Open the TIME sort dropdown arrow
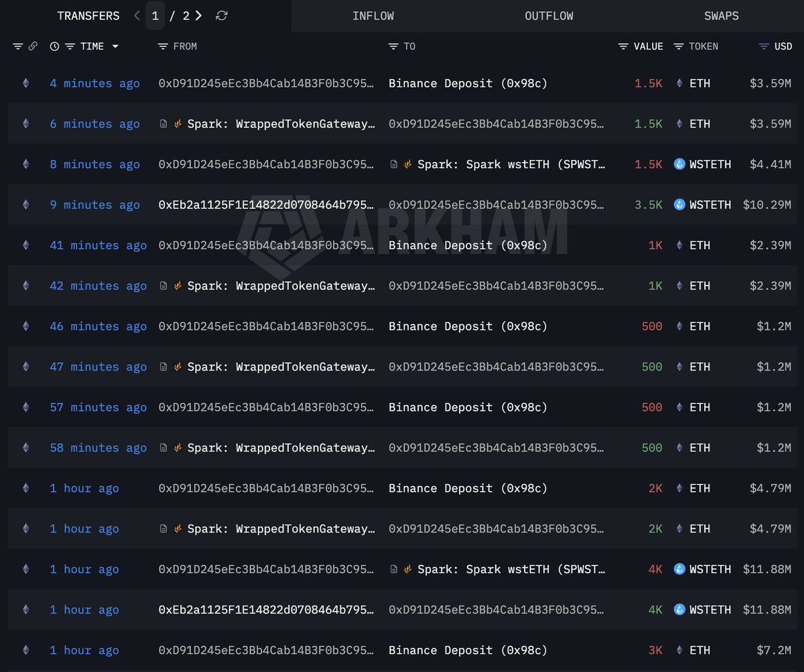This screenshot has width=804, height=672. [115, 46]
